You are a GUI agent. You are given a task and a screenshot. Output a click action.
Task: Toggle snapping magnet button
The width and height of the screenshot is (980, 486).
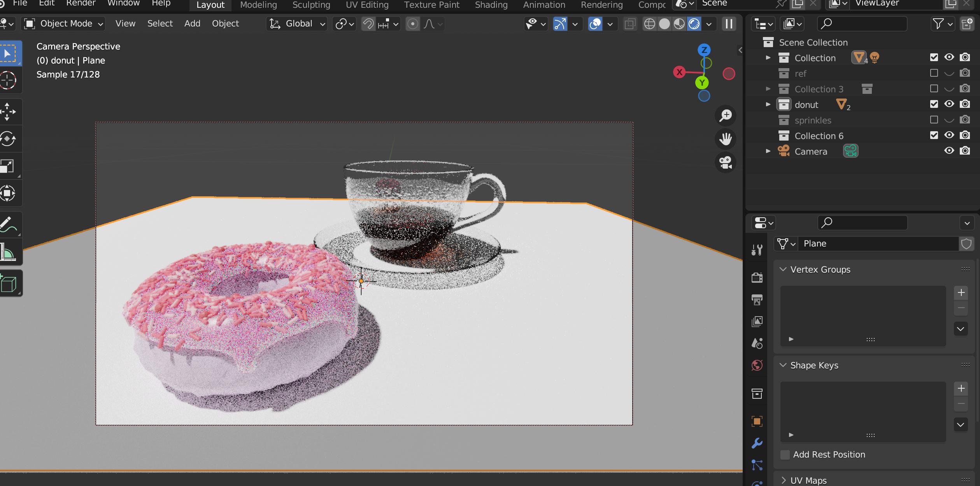tap(368, 24)
